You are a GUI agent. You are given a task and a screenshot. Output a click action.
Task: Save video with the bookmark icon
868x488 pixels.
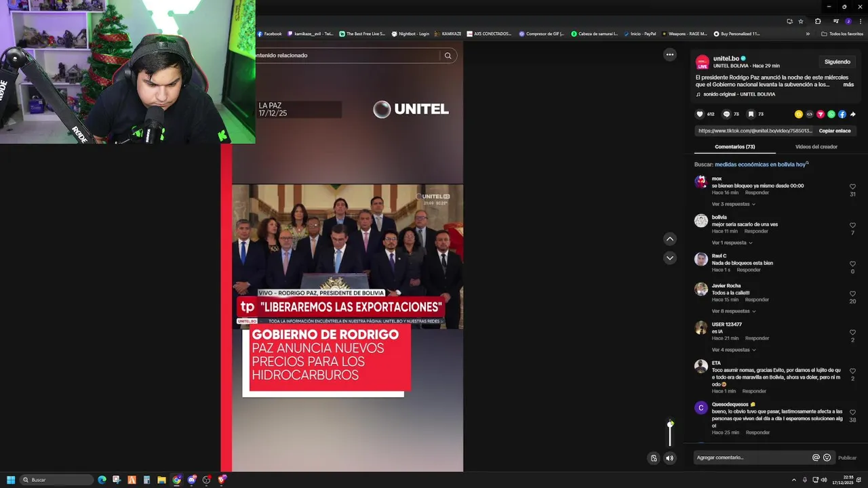pyautogui.click(x=751, y=114)
